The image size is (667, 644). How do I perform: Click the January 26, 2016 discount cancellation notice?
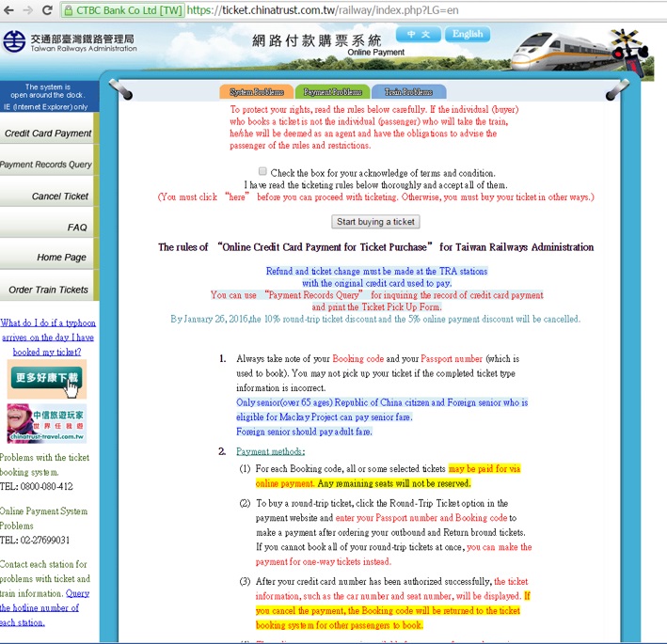point(375,319)
